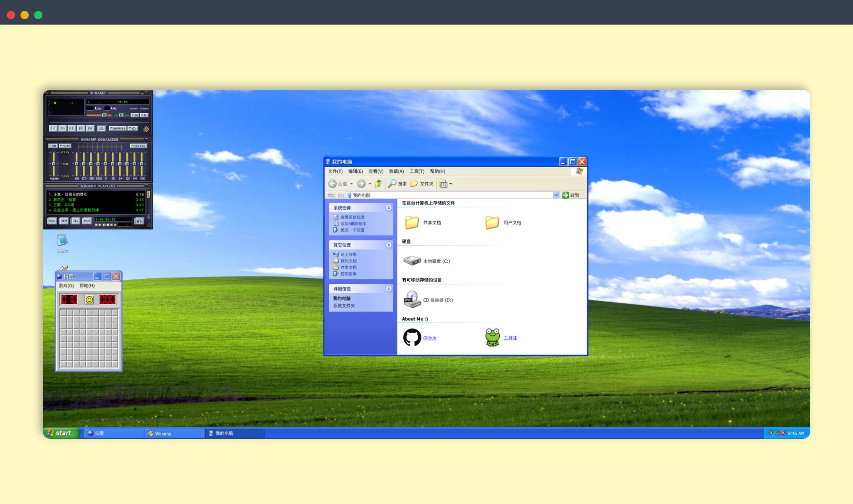Screen dimensions: 853x504
Task: Select the 搜索 toolbar icon in My Computer
Action: [397, 184]
